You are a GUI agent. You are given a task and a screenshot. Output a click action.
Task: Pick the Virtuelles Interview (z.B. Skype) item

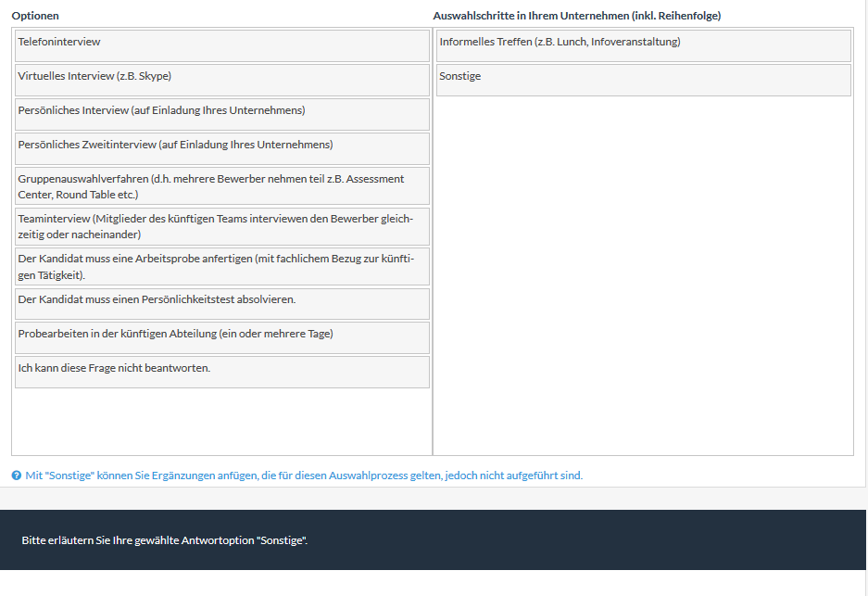click(222, 80)
